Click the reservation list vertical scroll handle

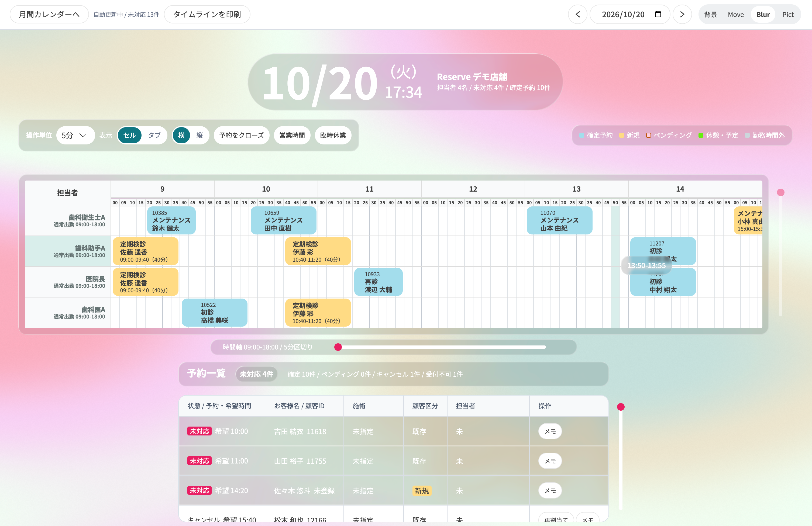click(621, 407)
